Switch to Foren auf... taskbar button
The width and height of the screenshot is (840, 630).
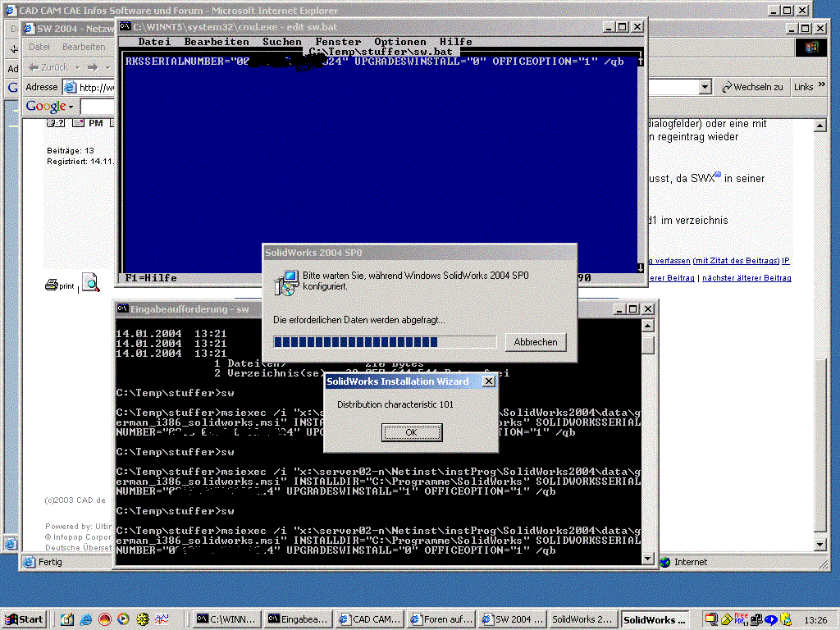441,619
